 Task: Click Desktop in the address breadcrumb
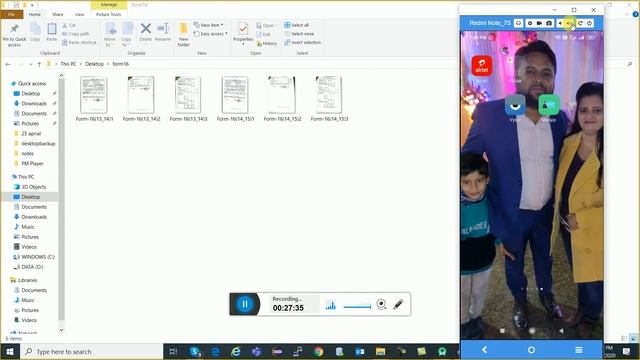(94, 64)
